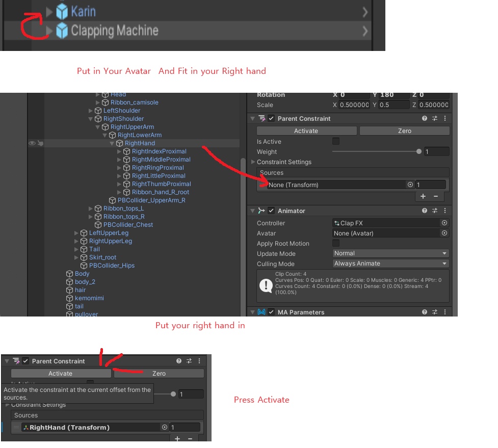Open object picker for None (Transform) source
This screenshot has width=498, height=448.
[410, 185]
